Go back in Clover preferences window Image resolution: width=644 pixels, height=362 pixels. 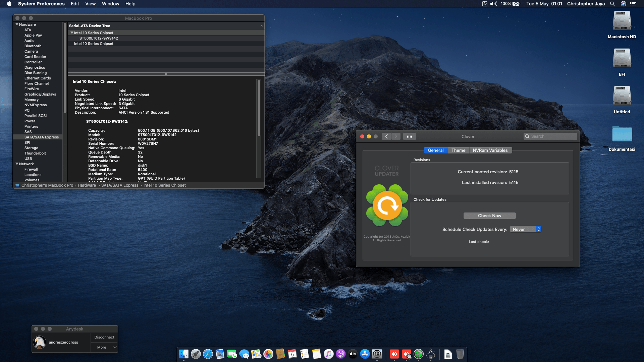pos(386,136)
